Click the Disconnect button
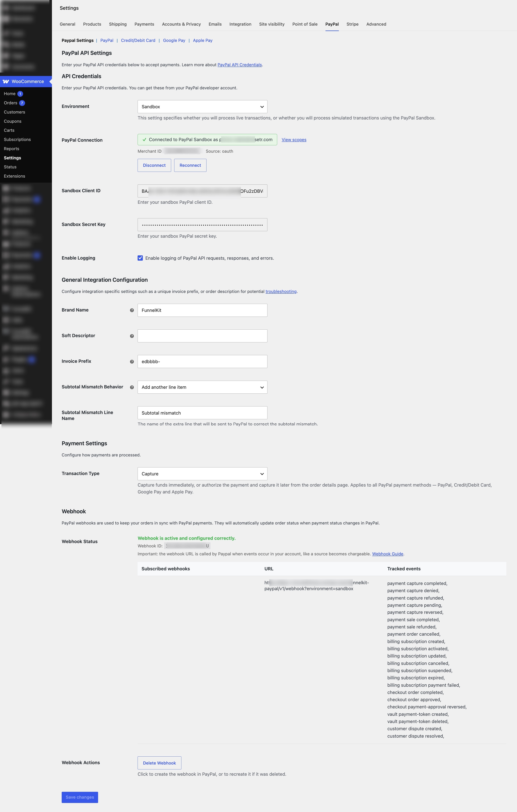Image resolution: width=517 pixels, height=812 pixels. point(154,165)
